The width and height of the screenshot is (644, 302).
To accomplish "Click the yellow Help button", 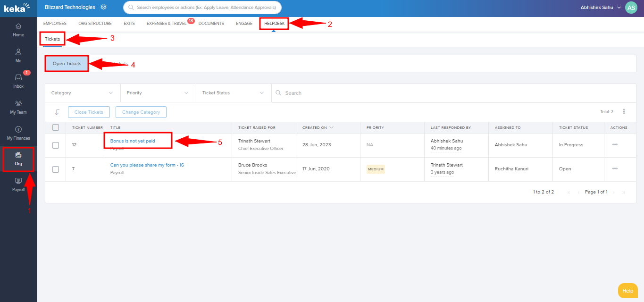I will point(627,291).
